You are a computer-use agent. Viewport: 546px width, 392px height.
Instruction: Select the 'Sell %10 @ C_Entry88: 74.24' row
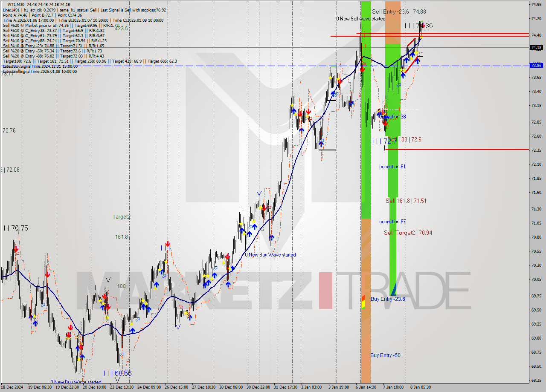point(55,40)
